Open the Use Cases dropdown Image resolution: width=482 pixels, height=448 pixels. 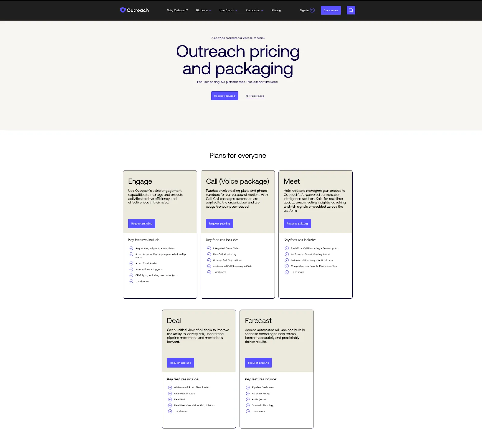[x=228, y=10]
